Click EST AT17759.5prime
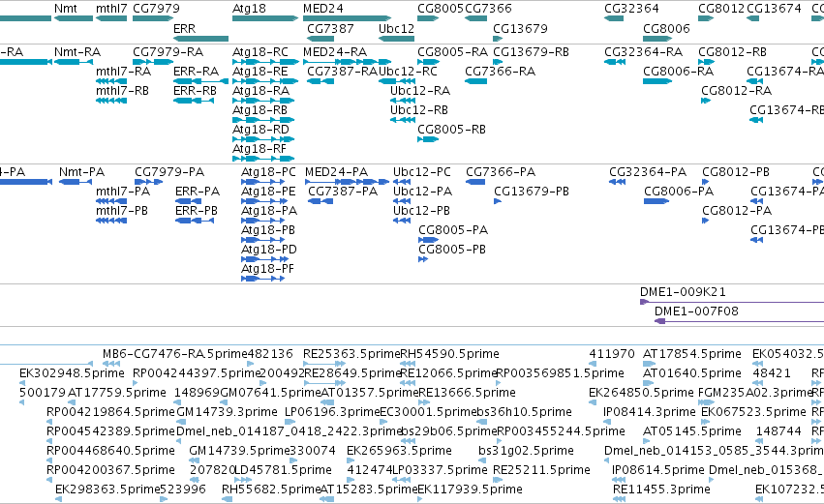Screen dimensions: 824x504 (x=117, y=393)
